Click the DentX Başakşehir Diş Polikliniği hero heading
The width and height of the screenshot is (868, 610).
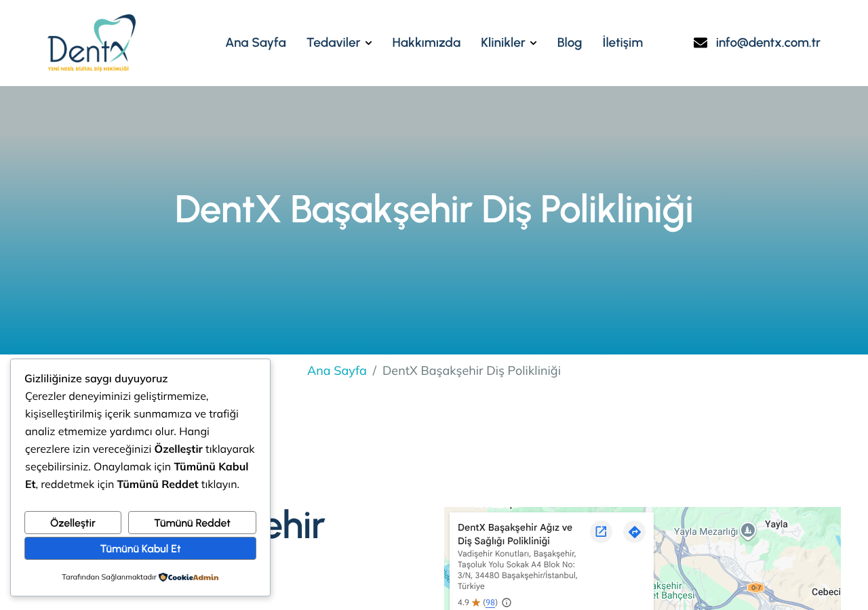tap(434, 209)
